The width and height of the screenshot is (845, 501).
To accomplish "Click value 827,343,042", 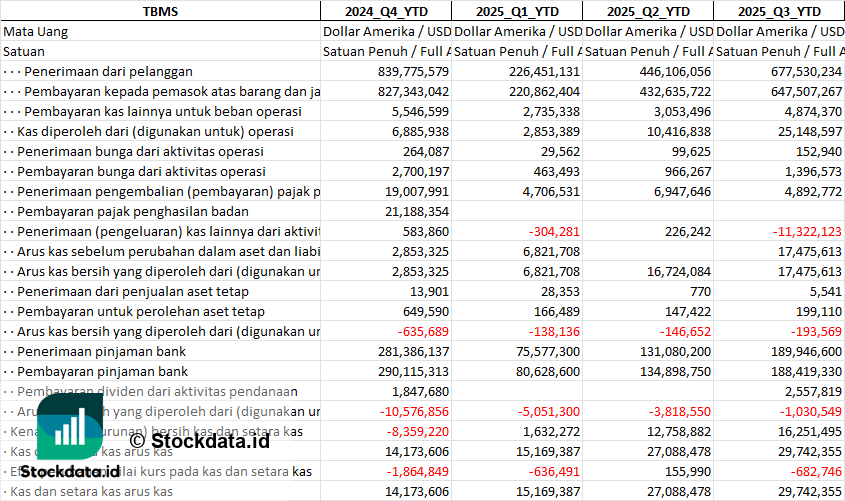I will [x=413, y=92].
